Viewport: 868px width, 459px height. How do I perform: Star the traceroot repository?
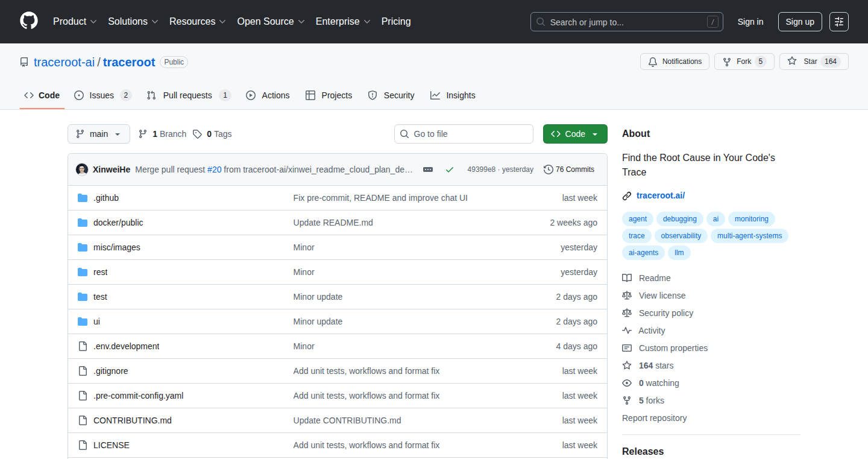click(814, 62)
